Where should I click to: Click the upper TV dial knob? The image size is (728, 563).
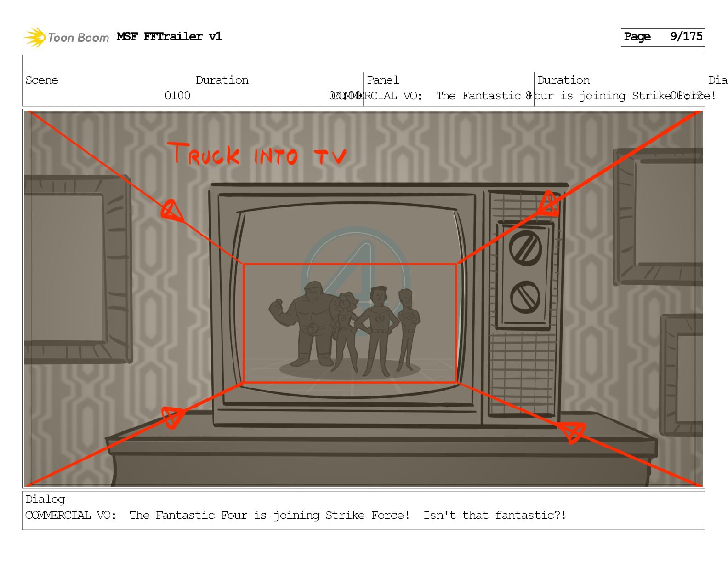coord(525,248)
